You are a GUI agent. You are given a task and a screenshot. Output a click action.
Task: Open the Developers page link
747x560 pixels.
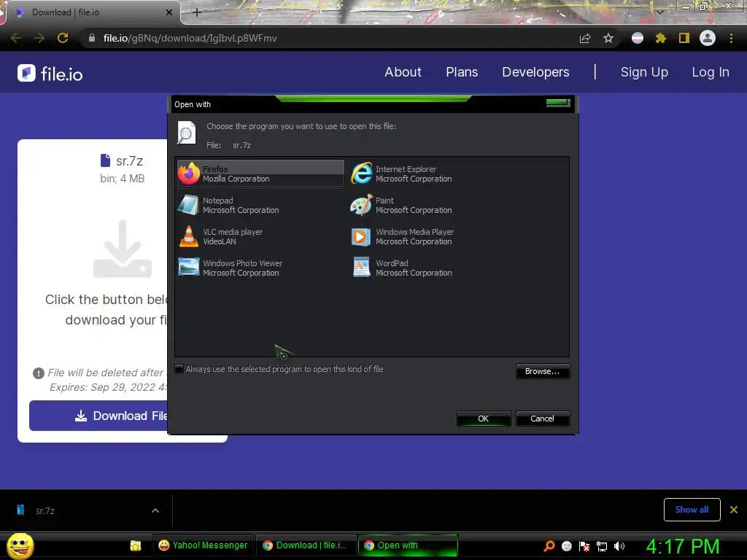pyautogui.click(x=535, y=72)
